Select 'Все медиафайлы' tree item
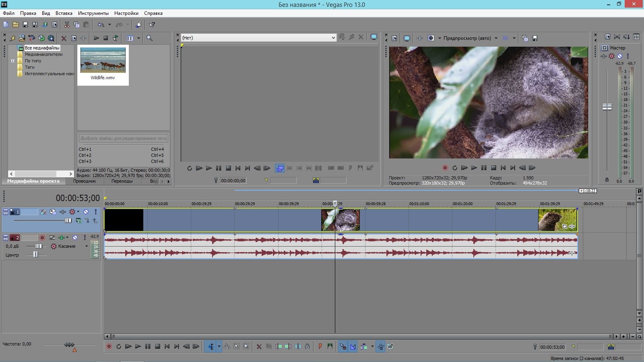644x362 pixels. click(x=42, y=48)
